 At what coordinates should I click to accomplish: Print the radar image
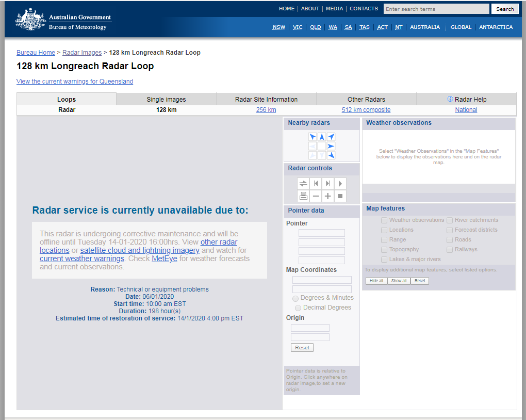click(x=303, y=196)
